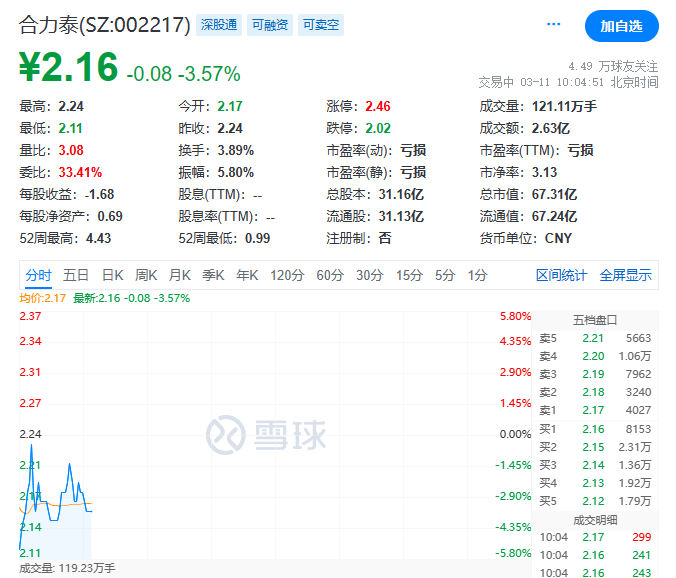Screen dimensions: 676x578
Task: Click the 换手 value 3.89%
Action: [x=235, y=150]
